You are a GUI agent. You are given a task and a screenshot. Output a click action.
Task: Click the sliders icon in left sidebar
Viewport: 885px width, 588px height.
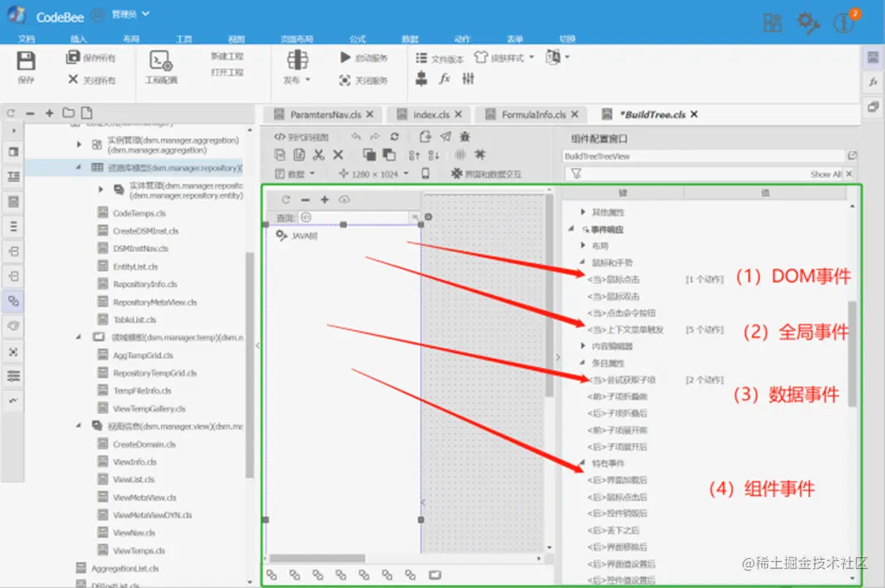coord(13,376)
